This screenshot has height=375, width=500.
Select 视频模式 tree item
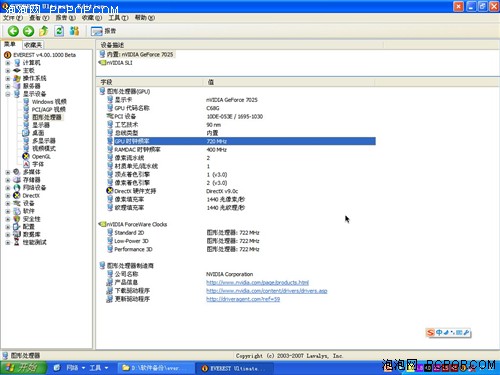44,148
